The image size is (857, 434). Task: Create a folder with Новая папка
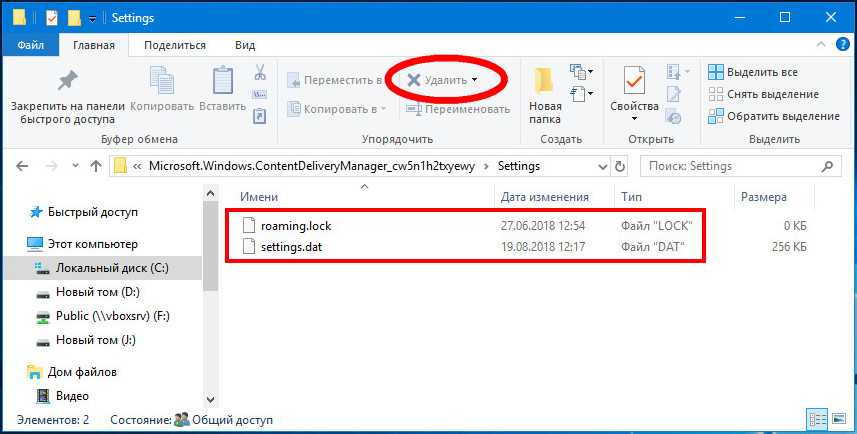pyautogui.click(x=545, y=96)
